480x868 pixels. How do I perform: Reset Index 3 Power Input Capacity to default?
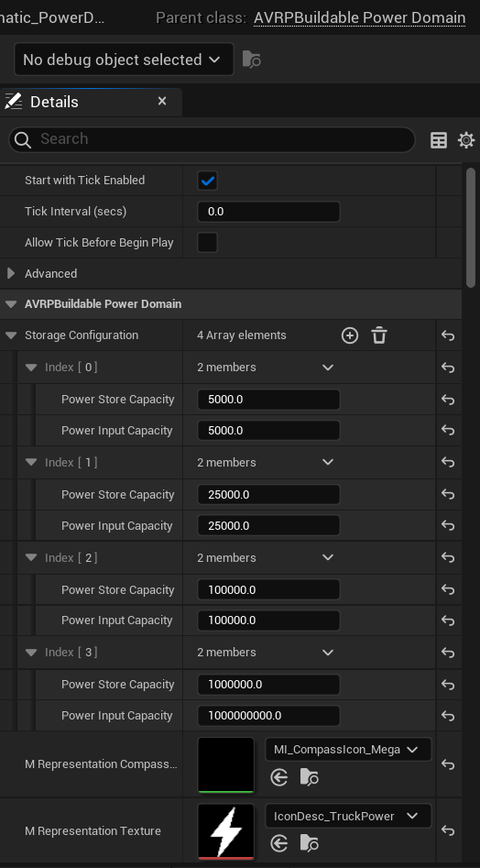tap(448, 716)
